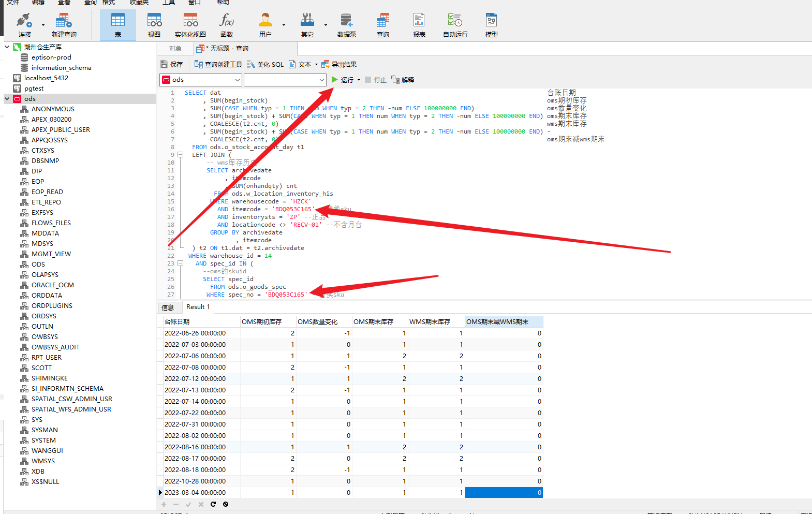The image size is (812, 514).
Task: Click the 数据泵 (Data Pump) icon
Action: [x=346, y=24]
